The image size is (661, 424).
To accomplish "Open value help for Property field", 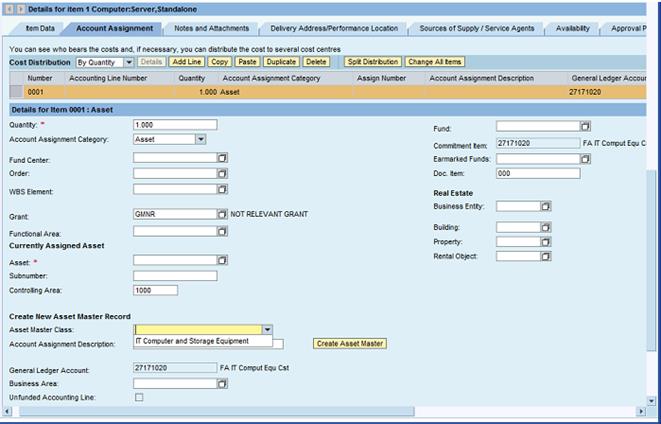I will (546, 242).
